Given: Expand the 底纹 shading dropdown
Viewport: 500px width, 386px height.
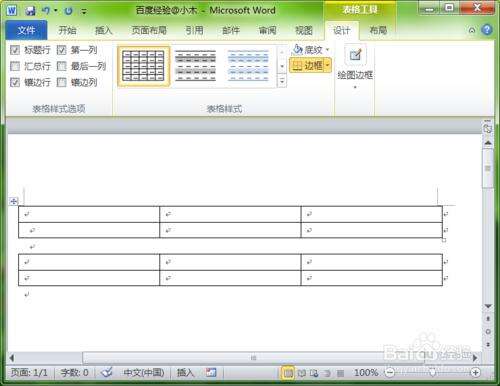Looking at the screenshot, I should [328, 50].
